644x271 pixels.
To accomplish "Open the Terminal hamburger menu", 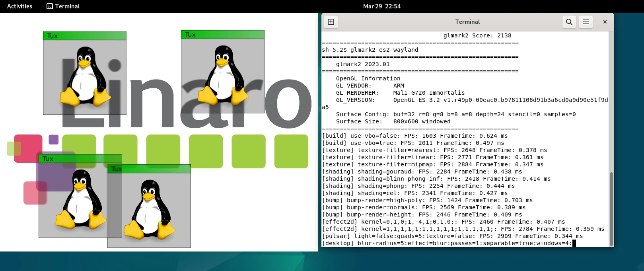I will click(586, 22).
